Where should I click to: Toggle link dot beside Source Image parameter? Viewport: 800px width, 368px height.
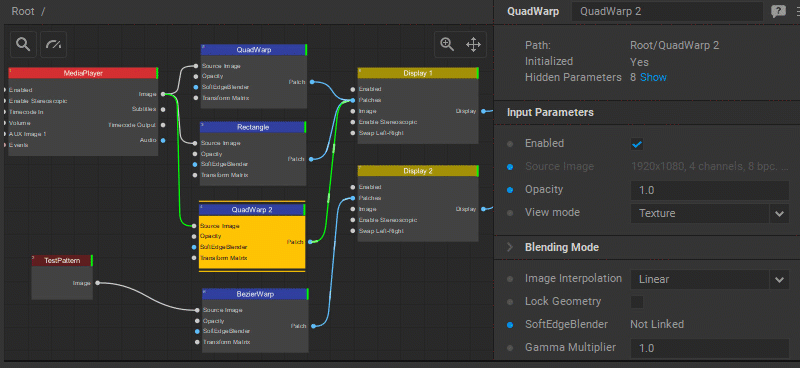click(510, 167)
